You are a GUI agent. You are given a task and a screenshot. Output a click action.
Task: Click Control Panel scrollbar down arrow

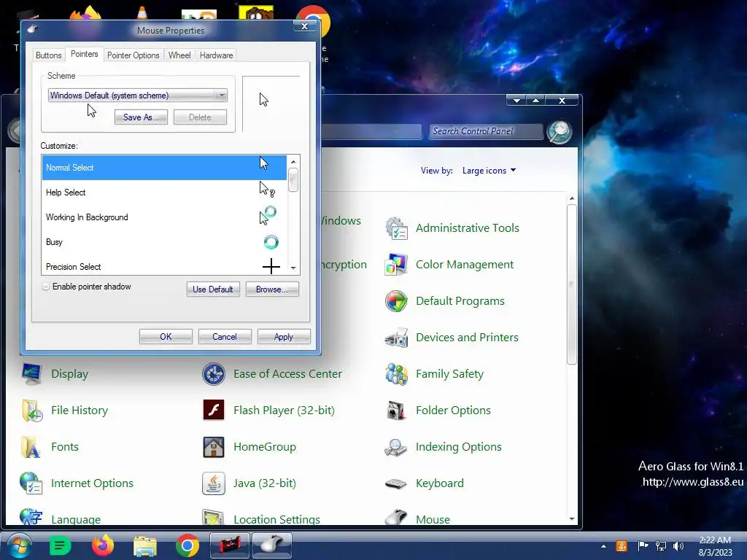(572, 519)
